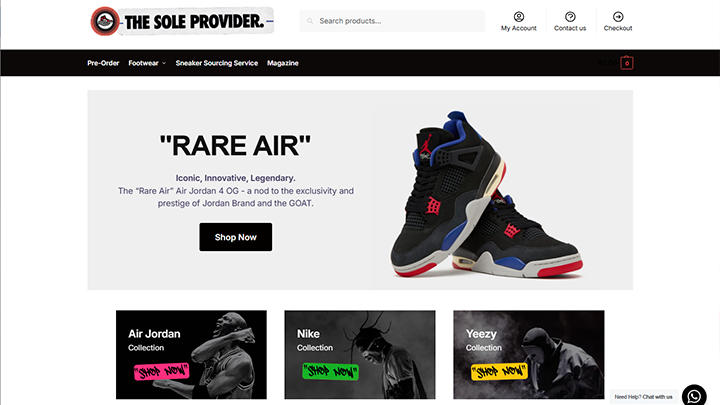Click the yellow Shop Now Yeezy sticker
Screen dimensions: 720x405
tap(499, 371)
